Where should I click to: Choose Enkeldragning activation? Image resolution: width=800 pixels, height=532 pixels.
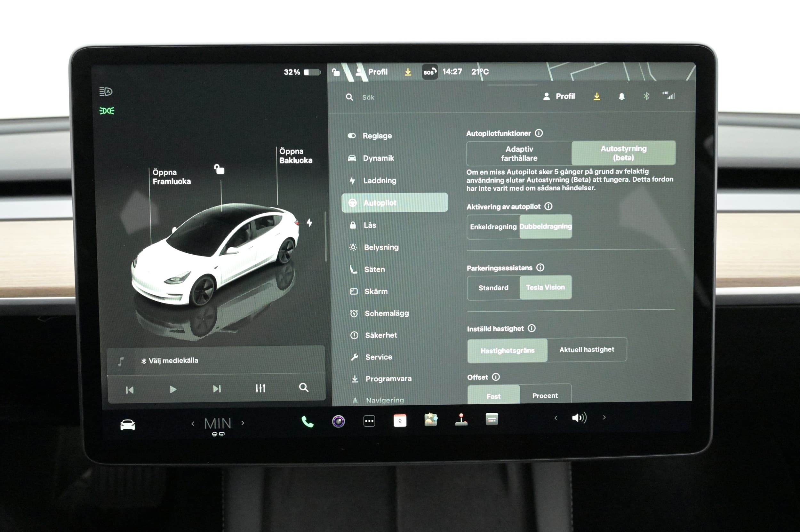493,226
